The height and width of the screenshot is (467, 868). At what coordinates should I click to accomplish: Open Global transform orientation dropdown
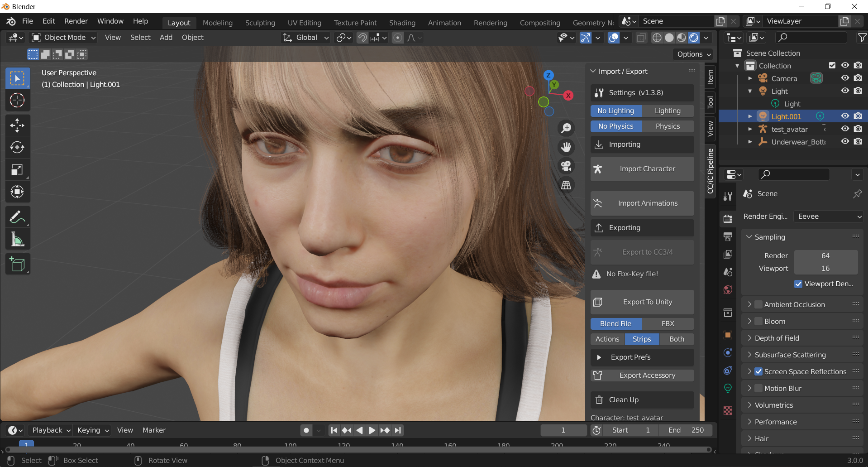coord(306,38)
